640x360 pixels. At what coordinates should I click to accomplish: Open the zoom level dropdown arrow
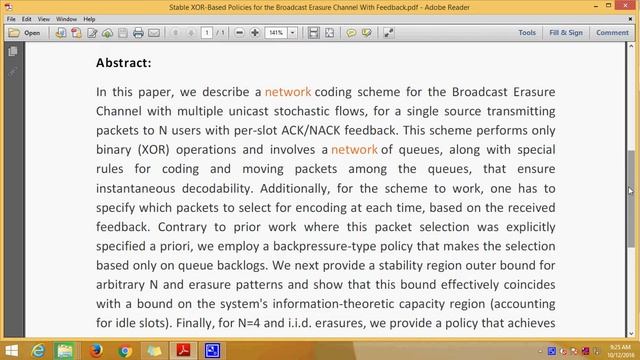(x=293, y=33)
